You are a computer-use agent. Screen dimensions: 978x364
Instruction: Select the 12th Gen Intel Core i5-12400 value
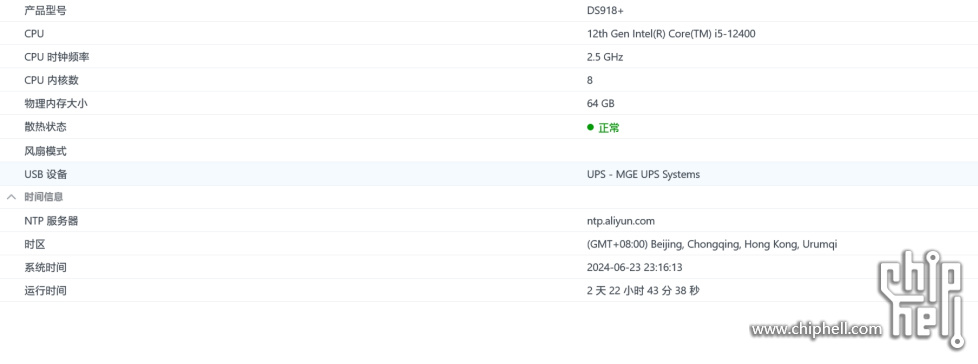pyautogui.click(x=671, y=34)
